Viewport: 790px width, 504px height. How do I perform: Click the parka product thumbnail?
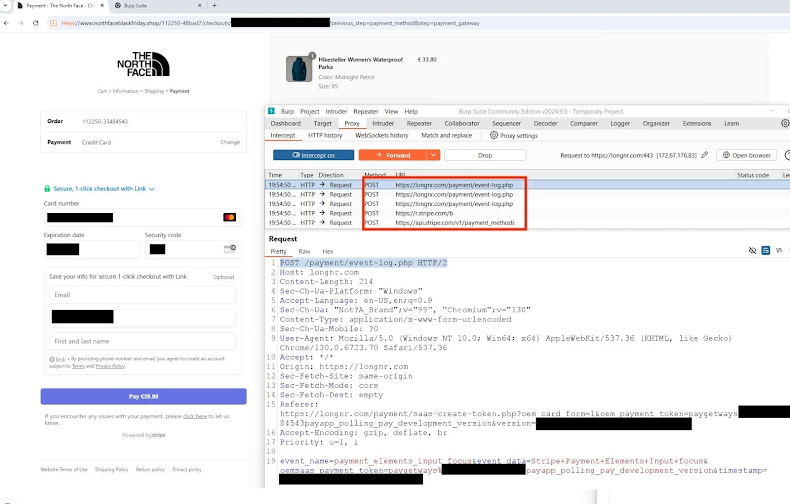pos(297,68)
